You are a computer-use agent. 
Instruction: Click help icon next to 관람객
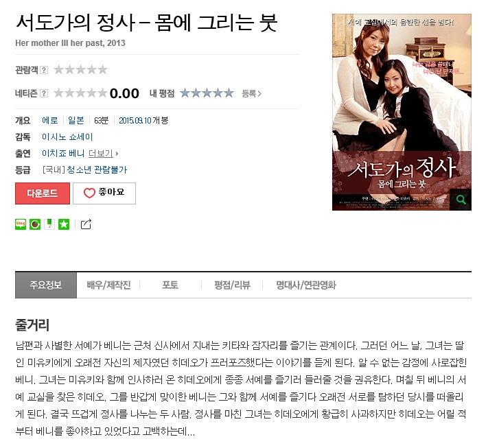(x=44, y=70)
